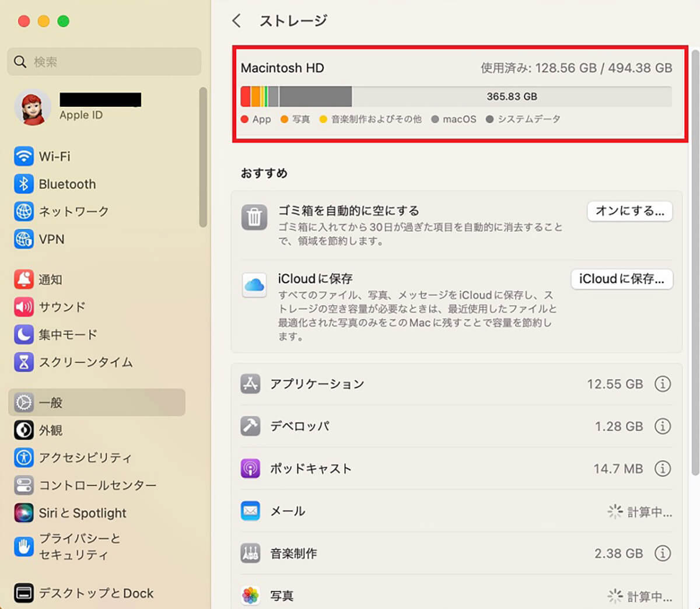Click the アプリケーション App Store icon
700x609 pixels.
pos(250,384)
